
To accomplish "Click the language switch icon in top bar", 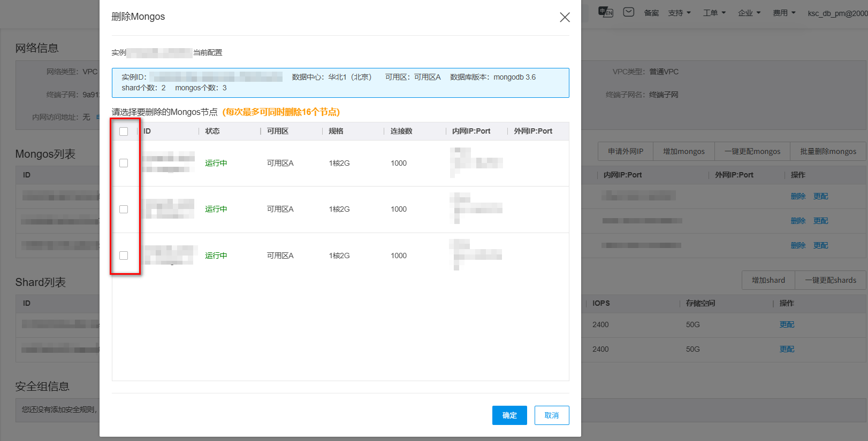I will [x=606, y=12].
